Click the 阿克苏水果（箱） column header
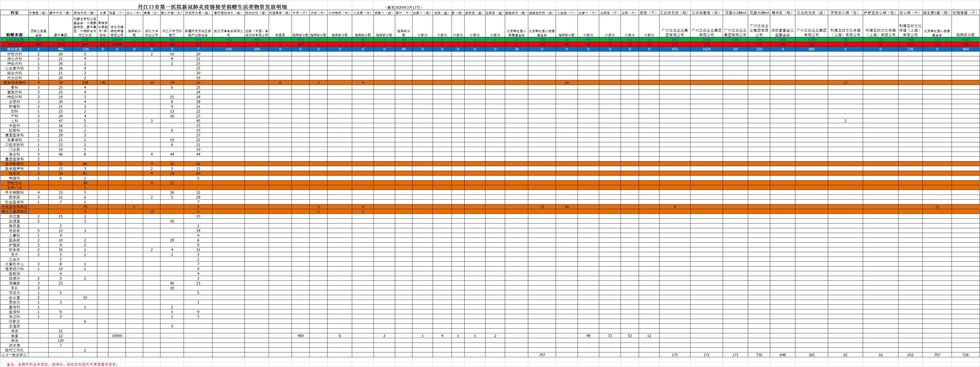Image resolution: width=980 pixels, height=367 pixels. pyautogui.click(x=198, y=13)
